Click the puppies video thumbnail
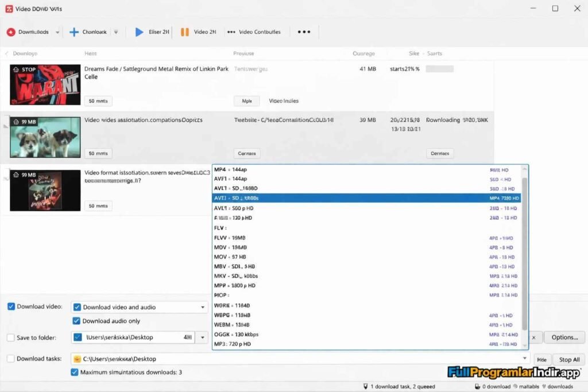 [x=45, y=138]
